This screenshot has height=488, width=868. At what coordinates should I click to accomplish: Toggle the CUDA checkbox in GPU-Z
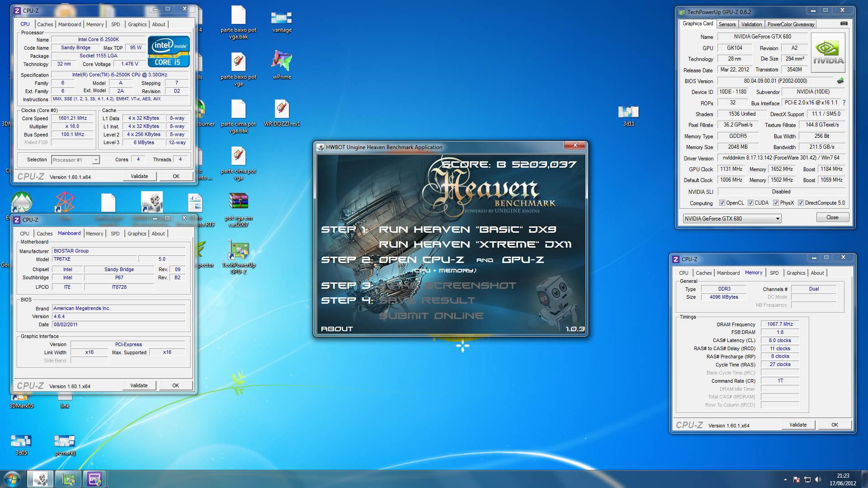tap(751, 203)
